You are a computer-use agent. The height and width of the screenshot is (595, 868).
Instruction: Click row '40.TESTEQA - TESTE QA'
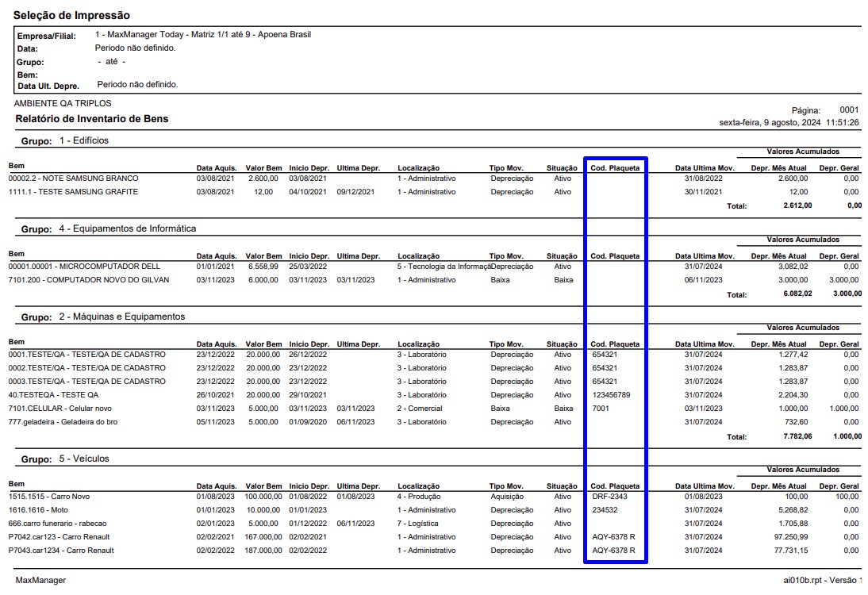point(433,394)
